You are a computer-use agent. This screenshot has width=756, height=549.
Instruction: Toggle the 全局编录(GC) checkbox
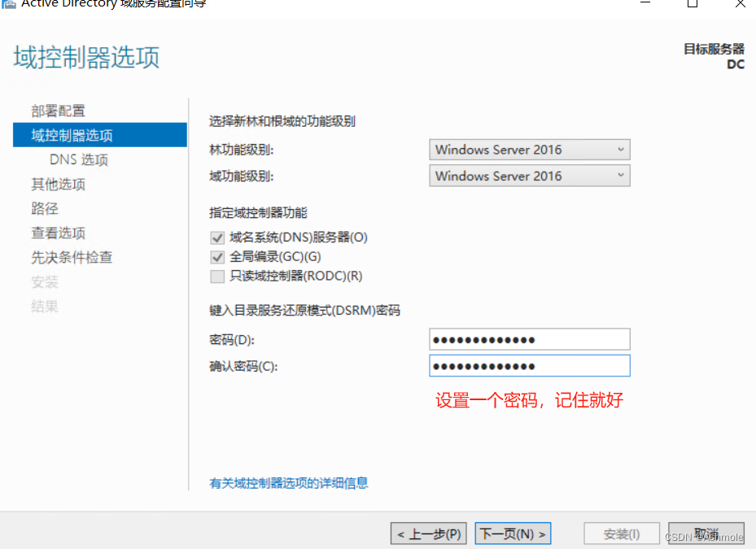tap(217, 257)
